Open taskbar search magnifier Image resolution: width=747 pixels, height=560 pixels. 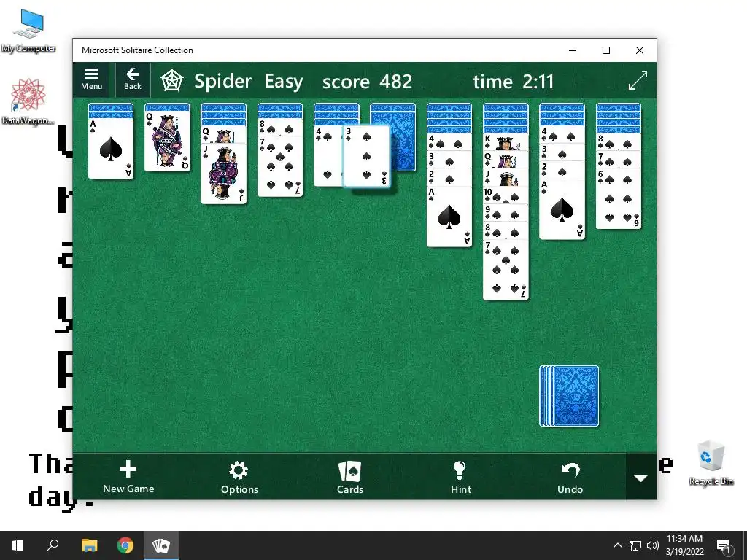pyautogui.click(x=53, y=545)
